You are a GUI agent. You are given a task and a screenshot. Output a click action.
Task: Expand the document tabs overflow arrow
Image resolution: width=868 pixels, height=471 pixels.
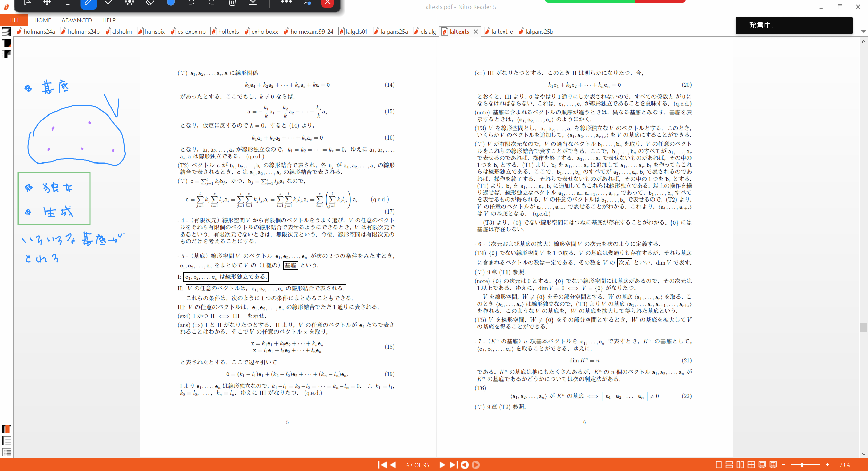pyautogui.click(x=864, y=31)
